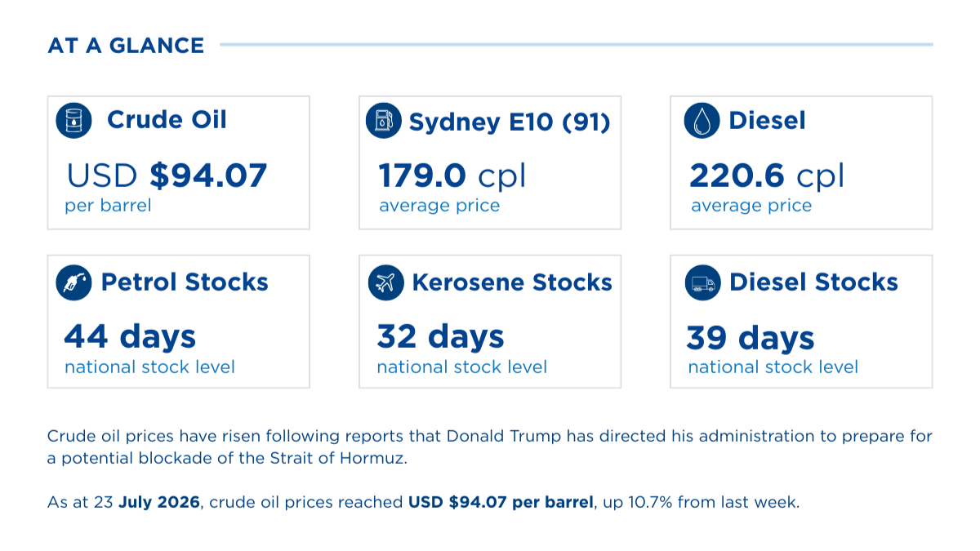This screenshot has height=551, width=980.
Task: Click the 220.6 cpl diesel price
Action: point(767,176)
